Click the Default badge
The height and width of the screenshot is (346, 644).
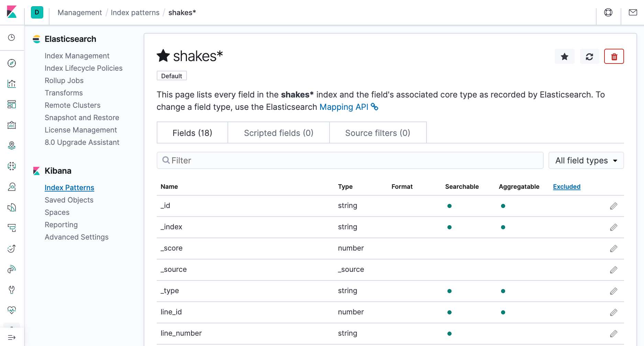coord(172,76)
